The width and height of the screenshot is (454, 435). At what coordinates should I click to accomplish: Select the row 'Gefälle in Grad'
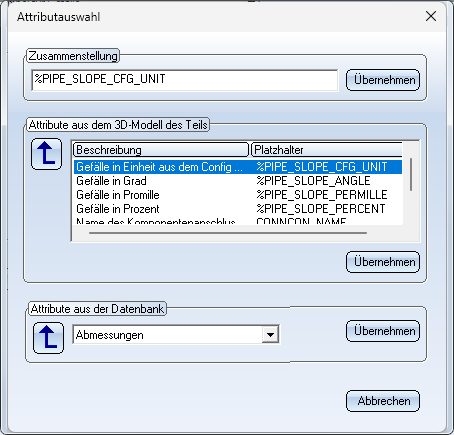[238, 181]
